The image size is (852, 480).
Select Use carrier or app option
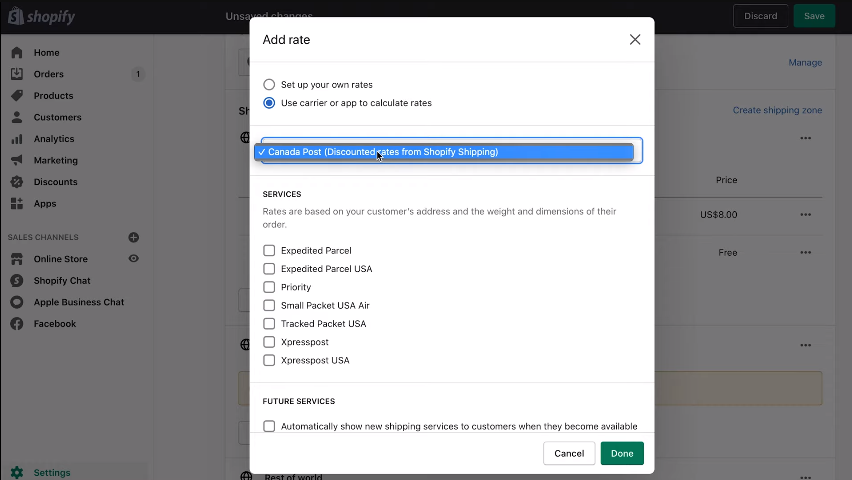(269, 103)
